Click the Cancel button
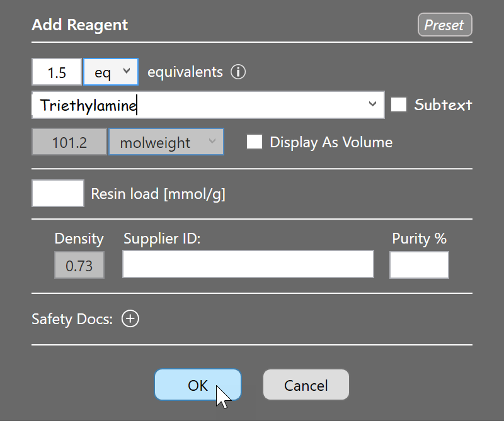Screen dimensions: 504x421 (306, 385)
